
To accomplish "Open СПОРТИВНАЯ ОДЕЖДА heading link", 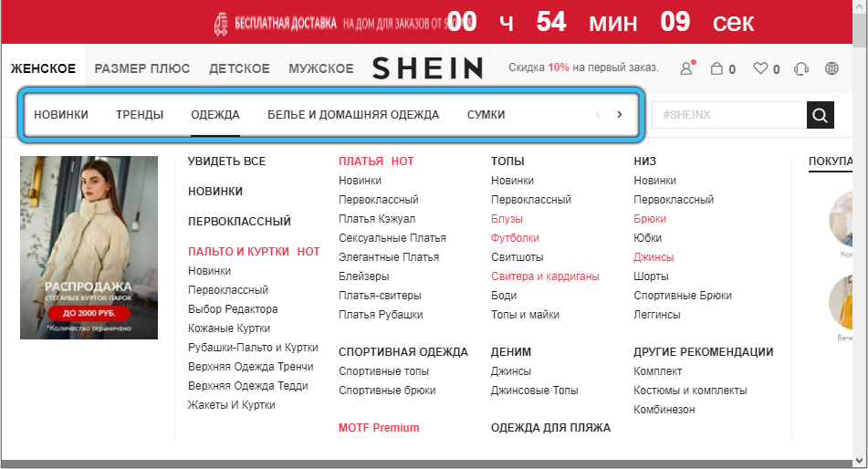I will click(403, 351).
